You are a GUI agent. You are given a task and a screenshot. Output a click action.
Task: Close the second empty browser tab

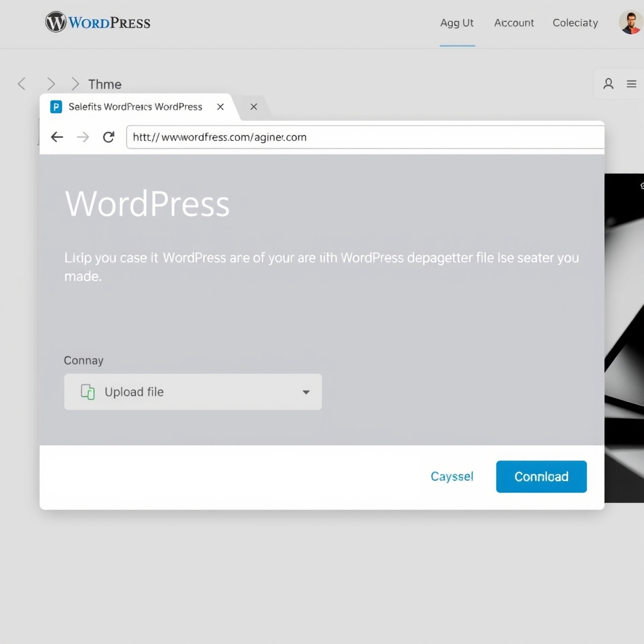click(253, 107)
